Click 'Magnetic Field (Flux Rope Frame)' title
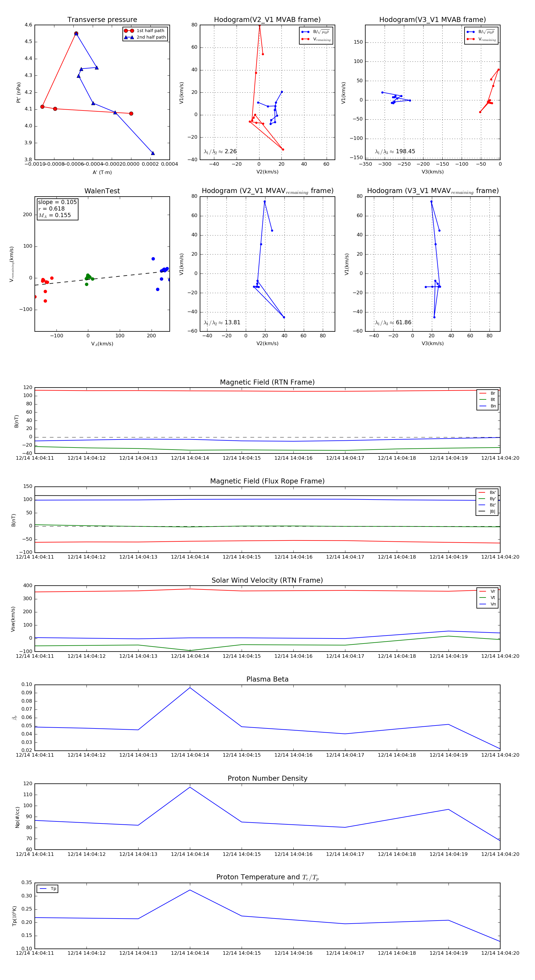The image size is (535, 980). (267, 481)
